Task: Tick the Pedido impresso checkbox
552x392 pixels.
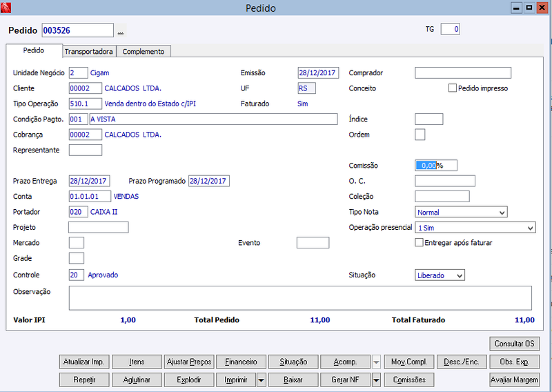Action: tap(453, 88)
